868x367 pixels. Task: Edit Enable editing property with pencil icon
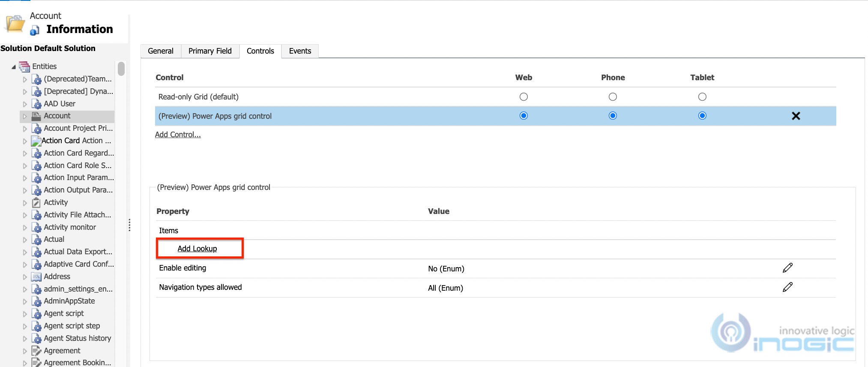787,268
